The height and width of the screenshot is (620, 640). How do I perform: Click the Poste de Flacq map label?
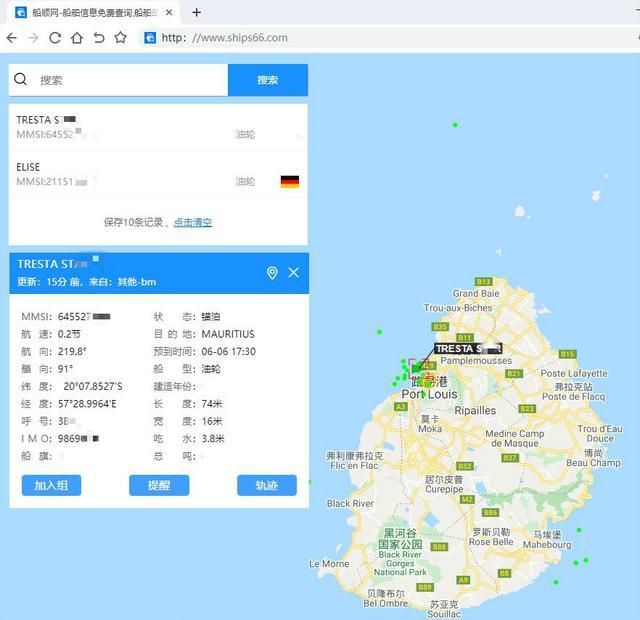coord(573,397)
